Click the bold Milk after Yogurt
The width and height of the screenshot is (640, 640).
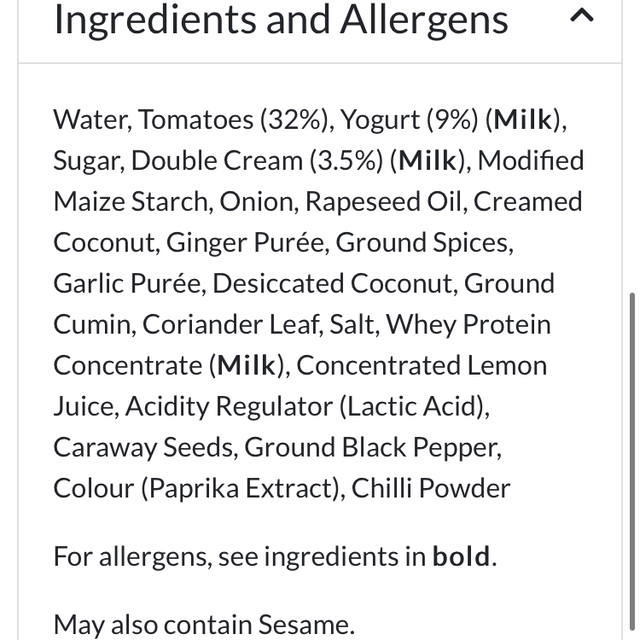click(525, 120)
